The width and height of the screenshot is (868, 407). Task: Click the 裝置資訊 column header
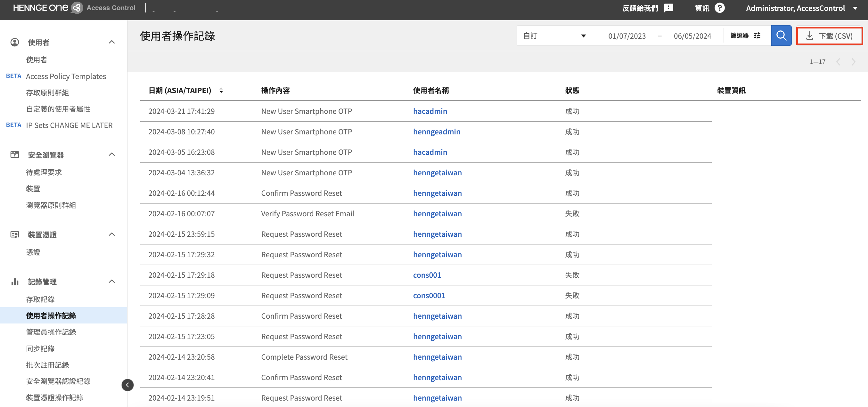(731, 91)
